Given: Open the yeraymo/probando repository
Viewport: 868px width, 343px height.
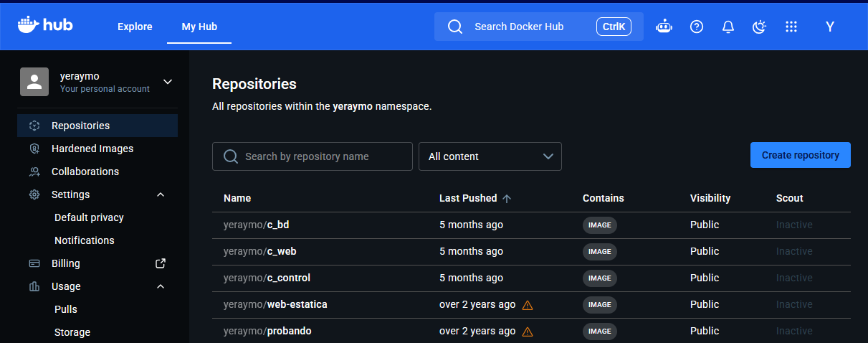Looking at the screenshot, I should (x=267, y=331).
